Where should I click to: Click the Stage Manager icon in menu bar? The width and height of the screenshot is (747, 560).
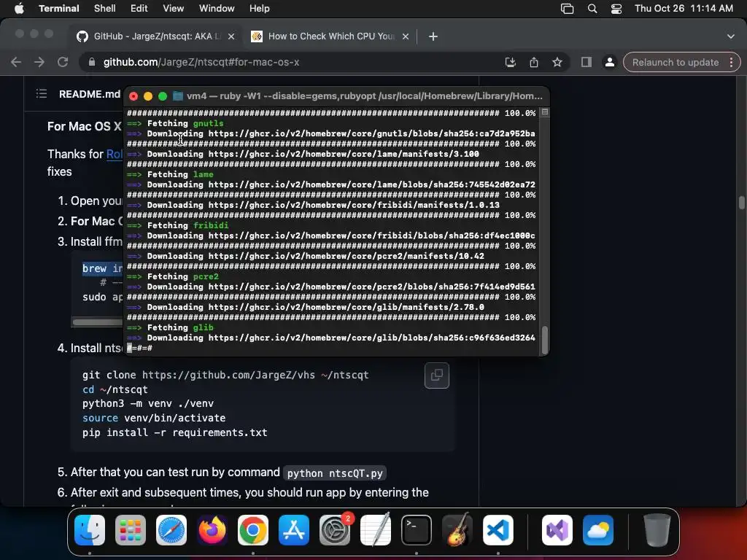click(567, 9)
